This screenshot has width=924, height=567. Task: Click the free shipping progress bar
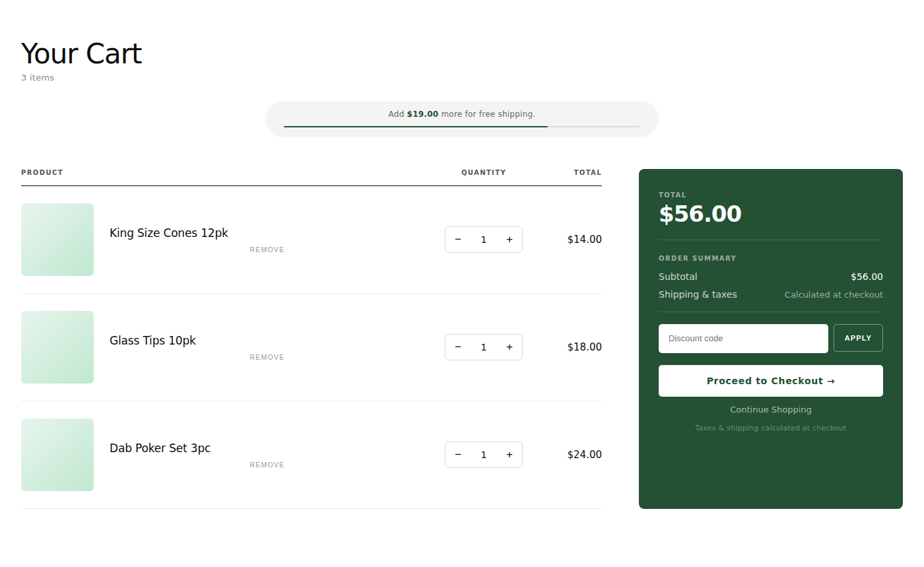(462, 126)
